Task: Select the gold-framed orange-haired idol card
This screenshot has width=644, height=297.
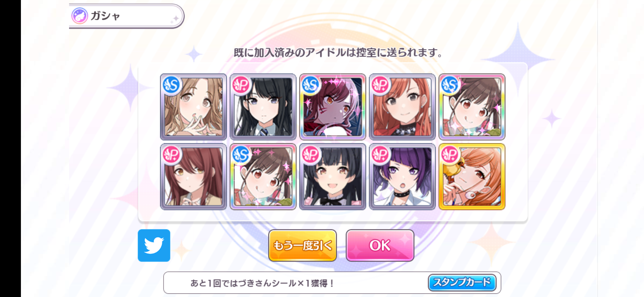Action: coord(472,177)
